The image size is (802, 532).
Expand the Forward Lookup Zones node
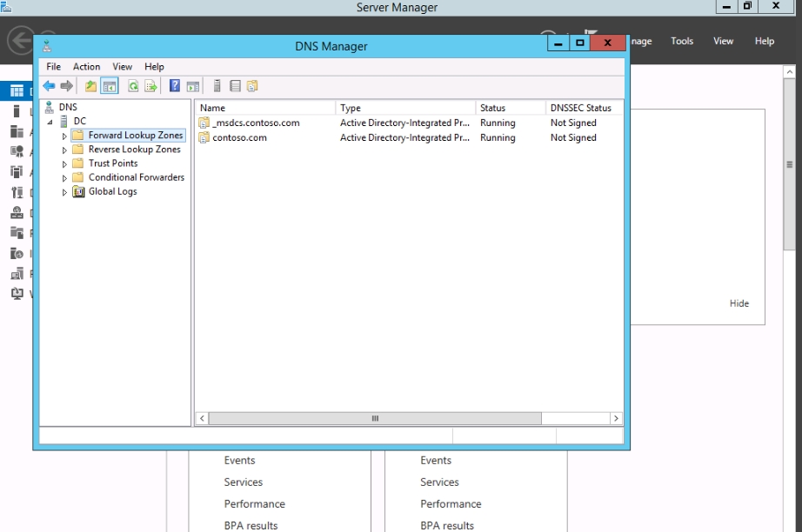click(64, 136)
